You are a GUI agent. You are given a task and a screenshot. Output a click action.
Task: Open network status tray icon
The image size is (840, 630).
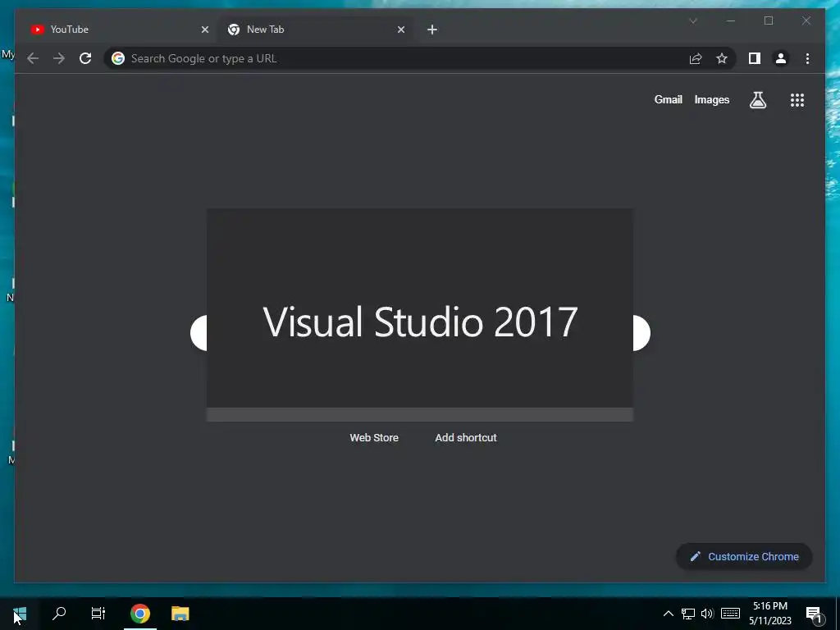click(x=688, y=614)
